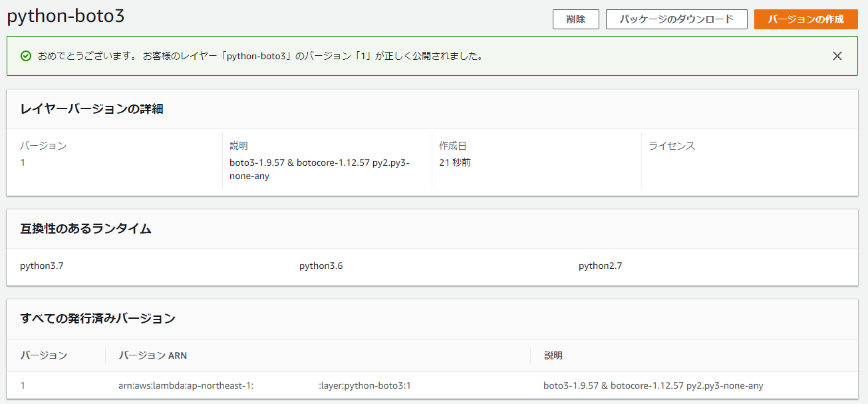The height and width of the screenshot is (404, 868).
Task: Click the 21 秒前 creation date
Action: (x=455, y=162)
